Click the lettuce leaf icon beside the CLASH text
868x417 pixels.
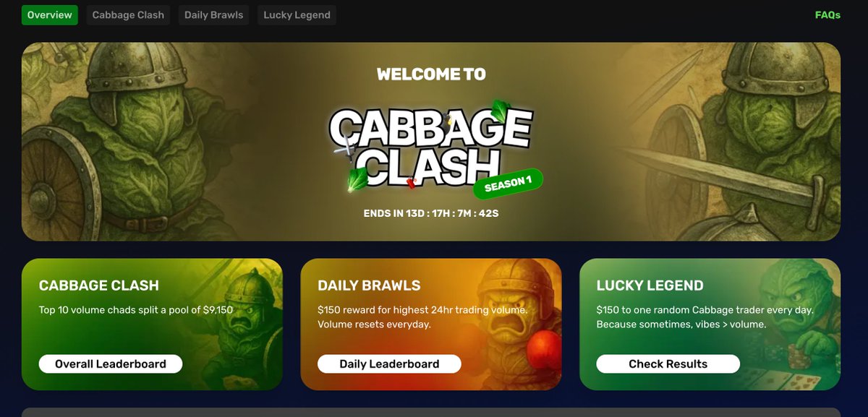(x=356, y=179)
